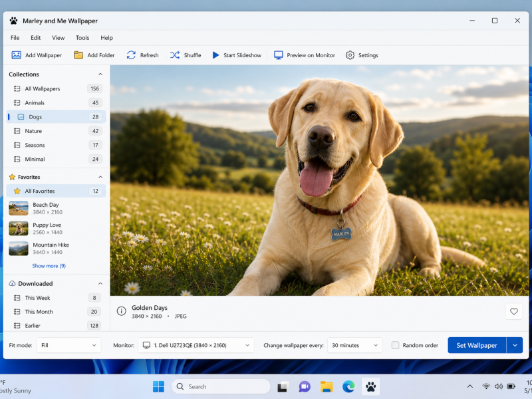The image size is (532, 399).
Task: Open the View menu
Action: coord(58,38)
